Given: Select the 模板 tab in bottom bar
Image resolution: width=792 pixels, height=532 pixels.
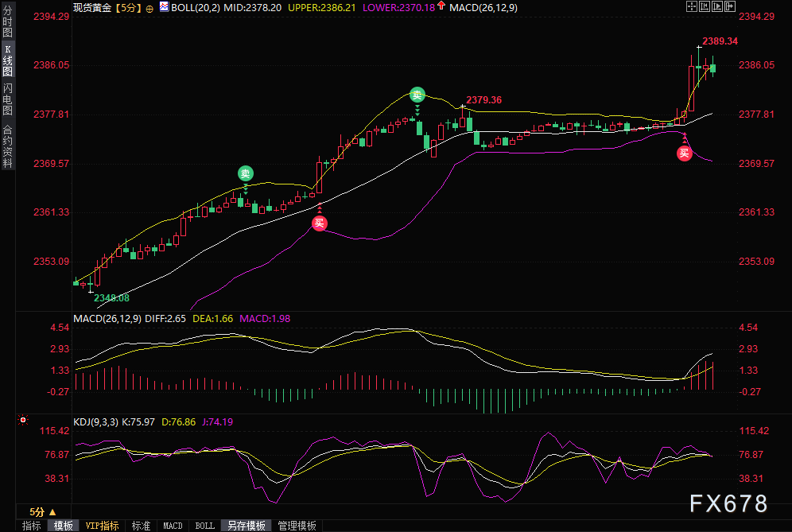Looking at the screenshot, I should click(x=63, y=526).
